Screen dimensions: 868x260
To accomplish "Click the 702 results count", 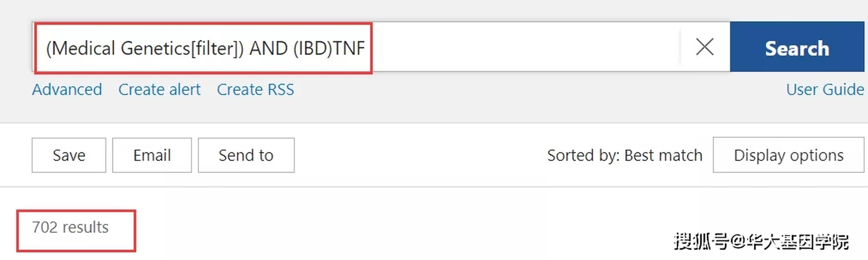I will coord(70,227).
